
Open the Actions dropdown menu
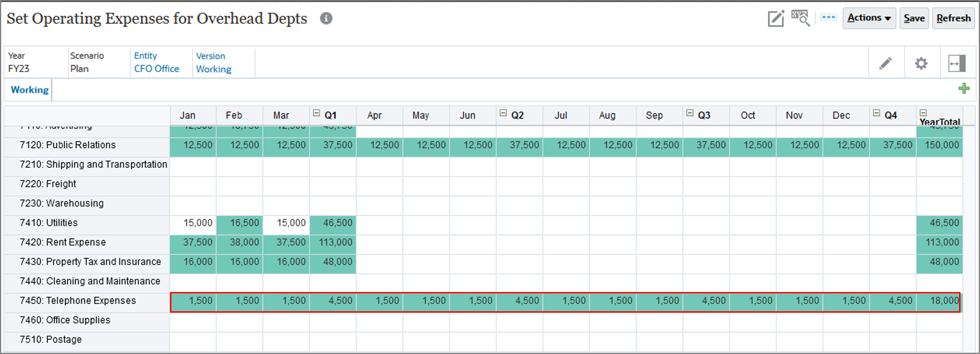869,18
